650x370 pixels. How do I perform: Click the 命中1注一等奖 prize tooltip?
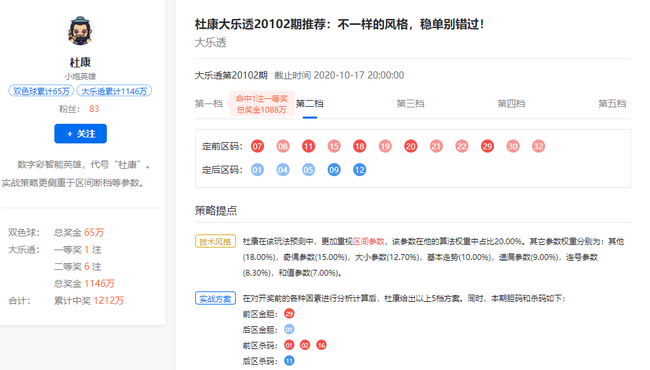pos(262,104)
